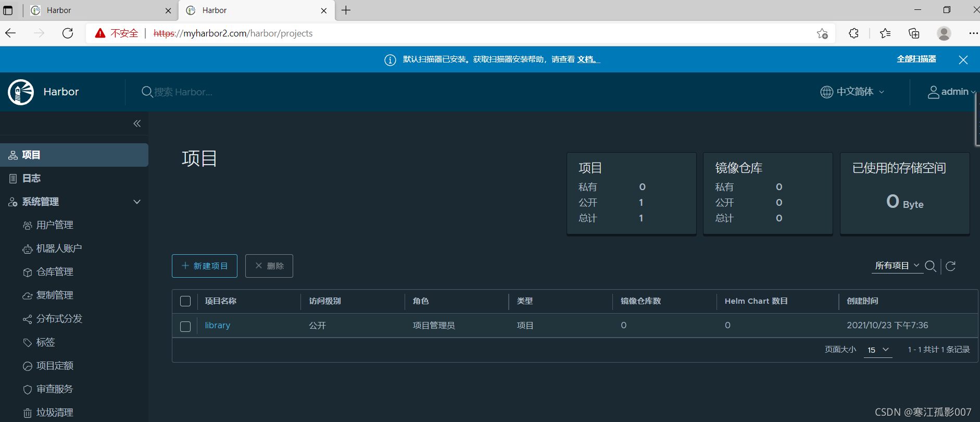Click the Harbor logo icon
Screen dimensions: 980x422
click(21, 92)
